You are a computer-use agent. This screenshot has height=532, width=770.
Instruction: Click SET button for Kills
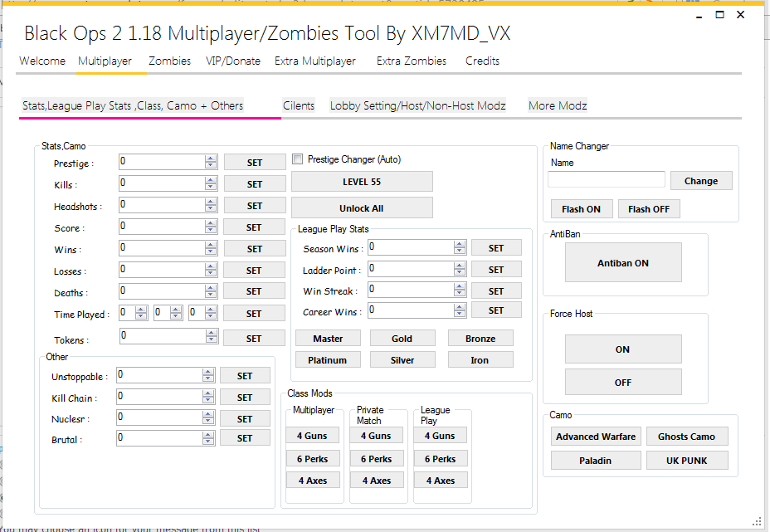click(x=255, y=183)
